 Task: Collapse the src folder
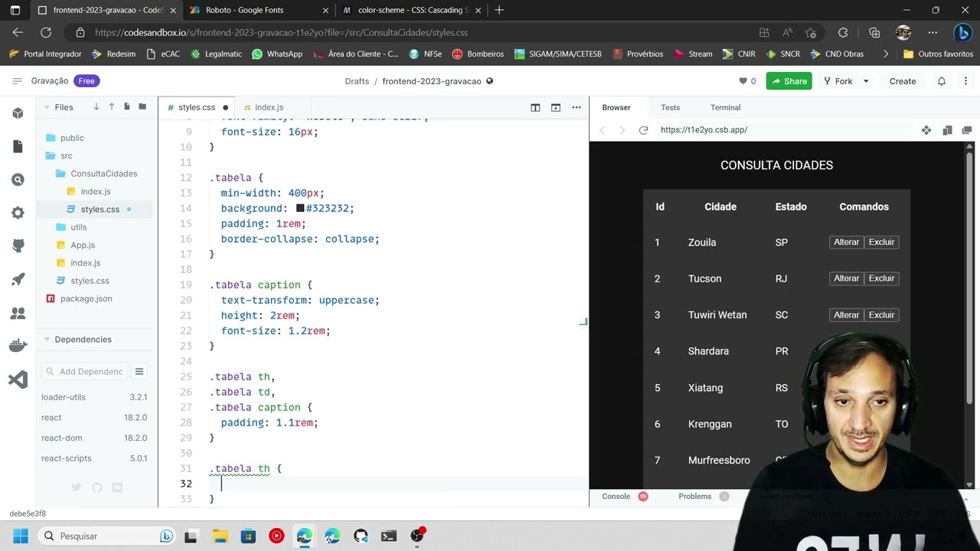tap(66, 155)
